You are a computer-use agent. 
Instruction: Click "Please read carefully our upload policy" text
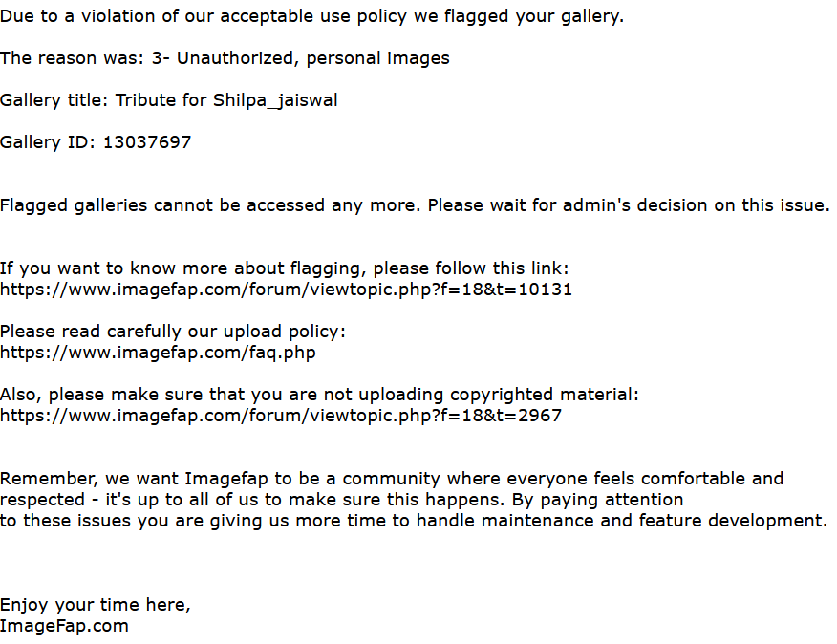[x=172, y=332]
